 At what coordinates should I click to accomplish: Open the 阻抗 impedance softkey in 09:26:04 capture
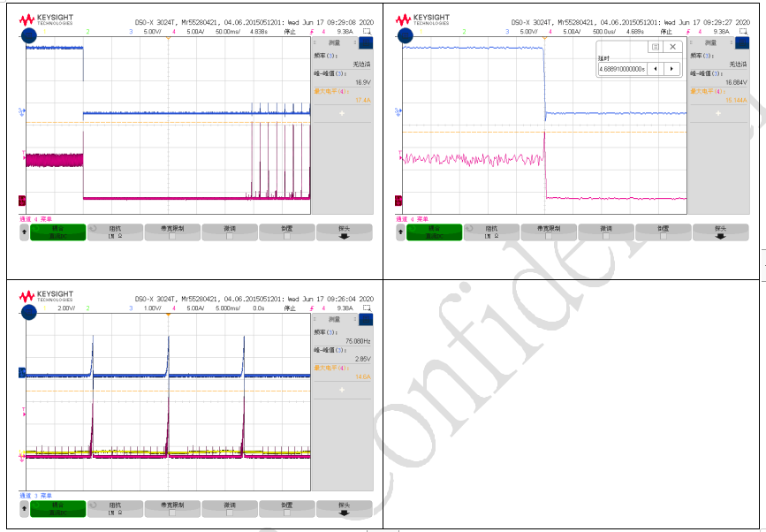pyautogui.click(x=115, y=509)
